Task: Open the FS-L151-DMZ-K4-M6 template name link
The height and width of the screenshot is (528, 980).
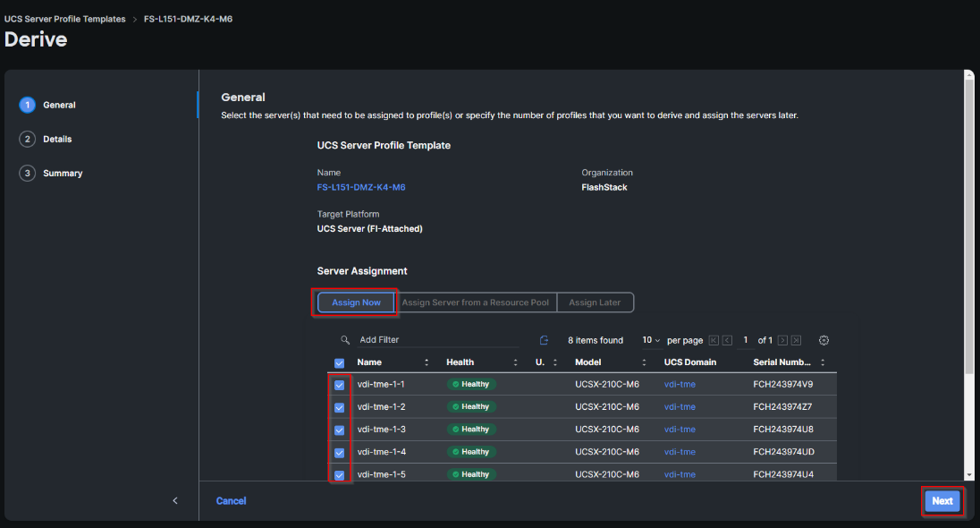Action: tap(354, 187)
